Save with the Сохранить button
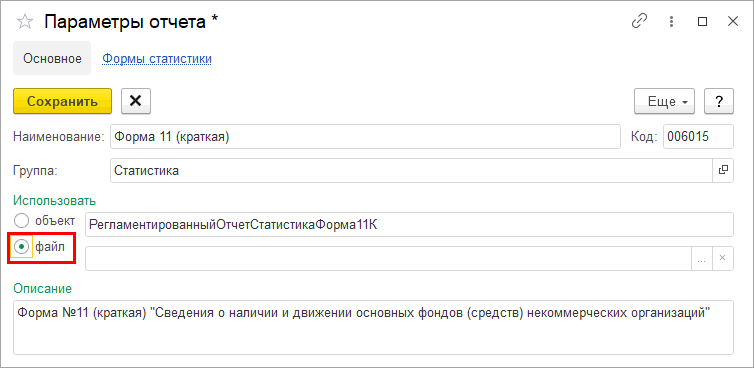 tap(63, 101)
